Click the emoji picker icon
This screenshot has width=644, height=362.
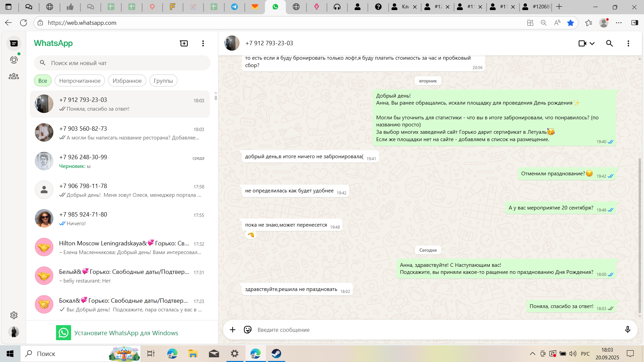248,330
